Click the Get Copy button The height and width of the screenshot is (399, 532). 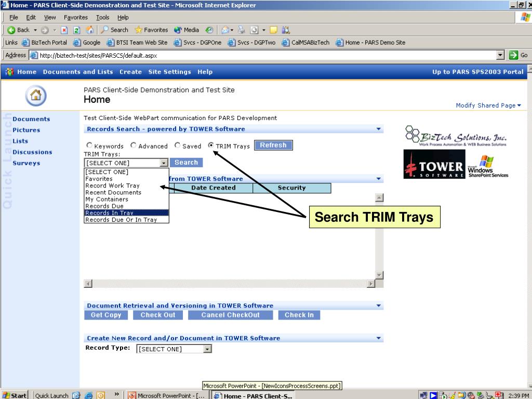(x=106, y=315)
